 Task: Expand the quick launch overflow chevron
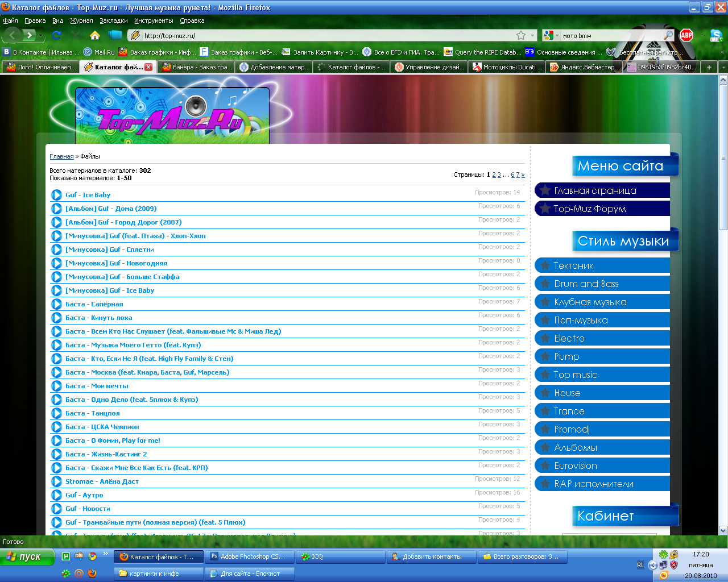[105, 554]
